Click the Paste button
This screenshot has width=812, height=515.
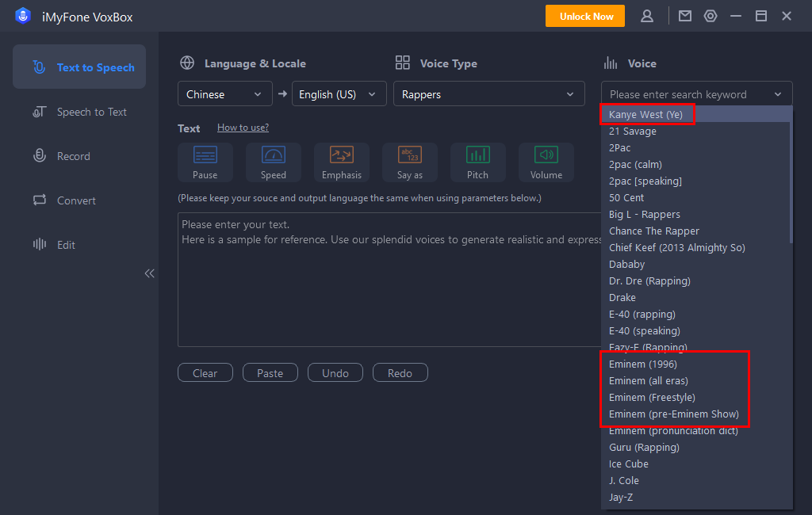(270, 372)
